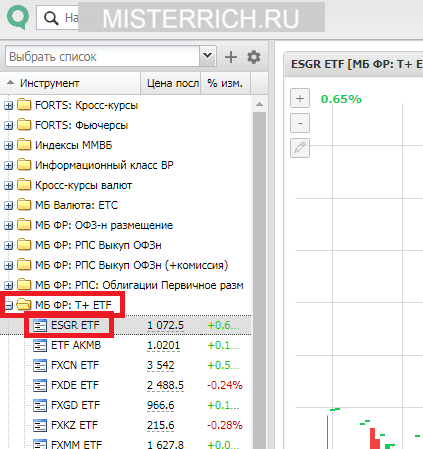This screenshot has width=423, height=449.
Task: Select 'FXGD ETF' instrument
Action: (x=75, y=405)
